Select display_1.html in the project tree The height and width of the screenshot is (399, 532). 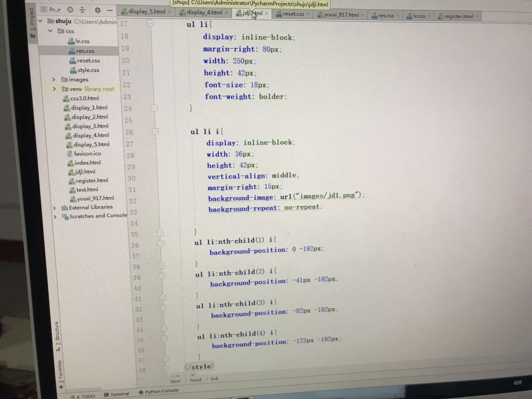(x=89, y=108)
